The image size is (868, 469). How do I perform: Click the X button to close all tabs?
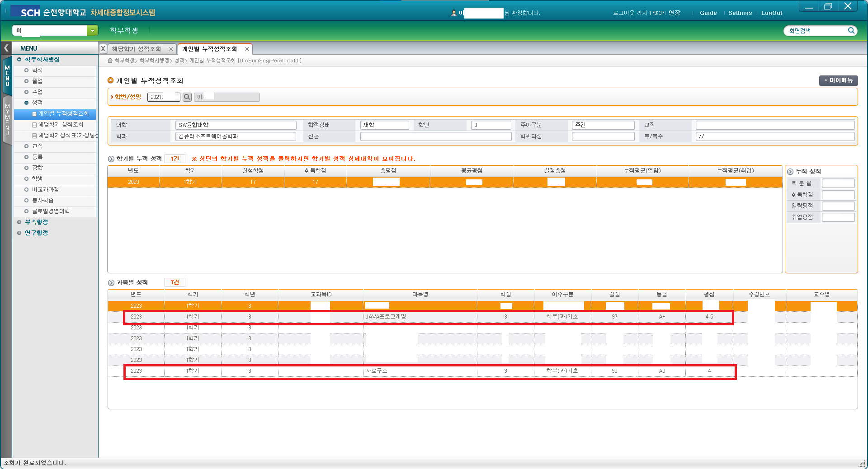[103, 49]
